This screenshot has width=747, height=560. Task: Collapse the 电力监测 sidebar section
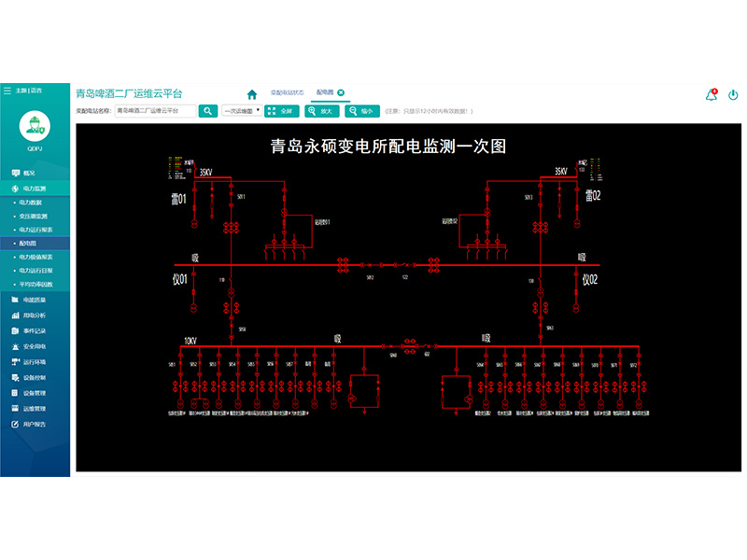point(35,189)
